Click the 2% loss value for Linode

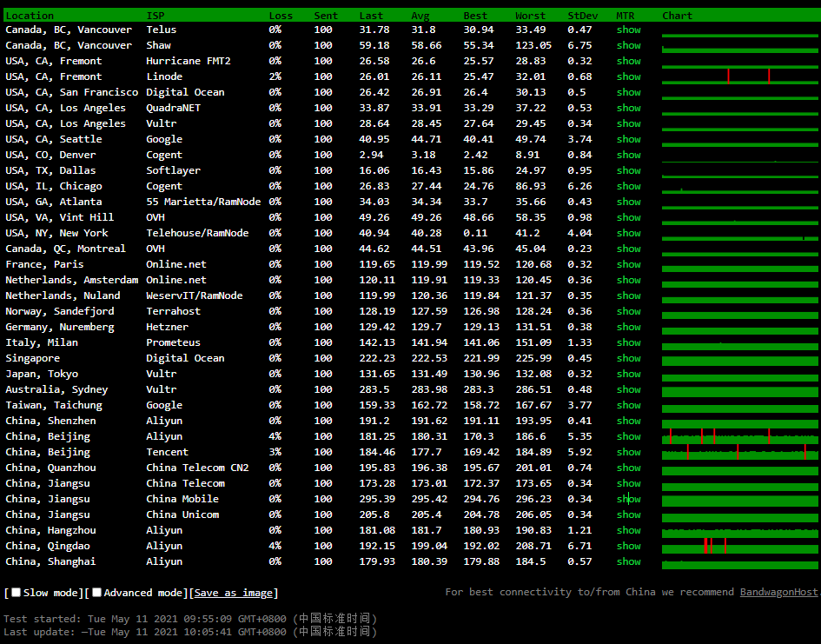click(275, 76)
